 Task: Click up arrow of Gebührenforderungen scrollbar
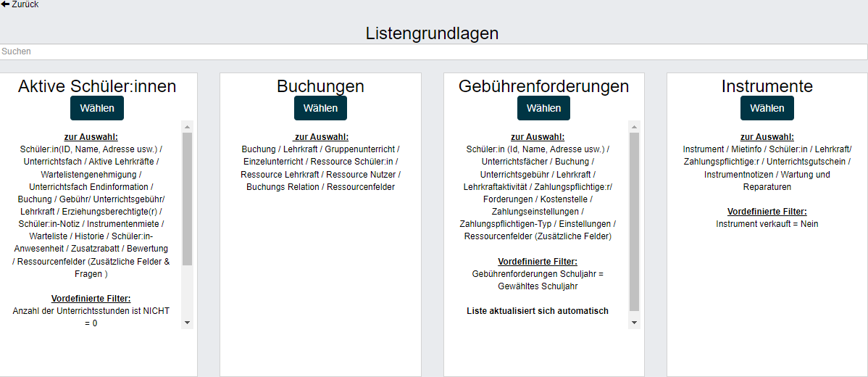pyautogui.click(x=634, y=126)
